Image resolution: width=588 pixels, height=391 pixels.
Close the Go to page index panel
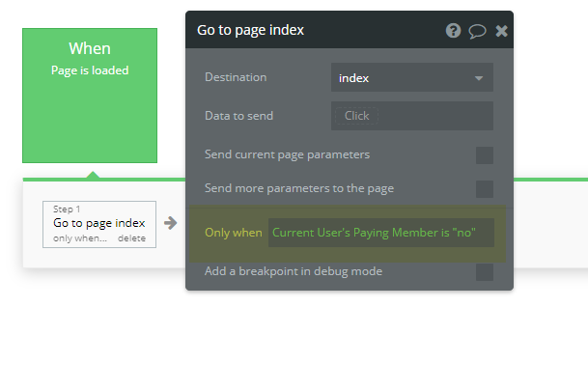(501, 31)
